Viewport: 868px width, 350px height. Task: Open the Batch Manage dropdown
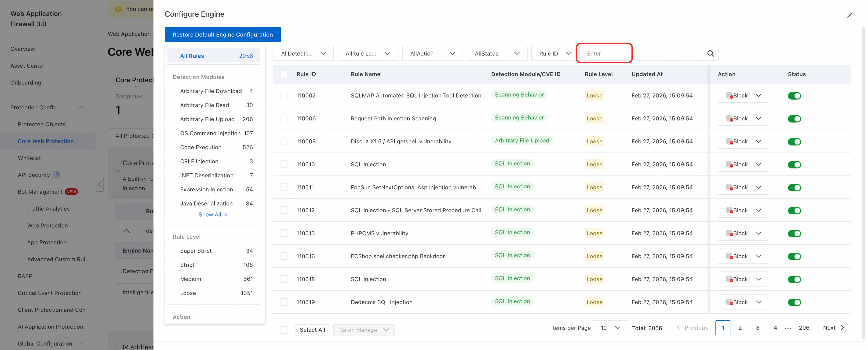click(364, 330)
